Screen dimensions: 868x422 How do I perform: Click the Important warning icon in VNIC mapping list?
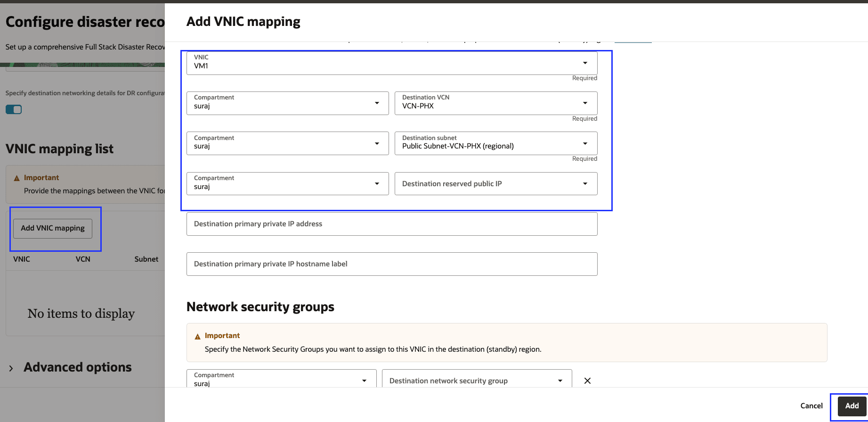pyautogui.click(x=17, y=178)
